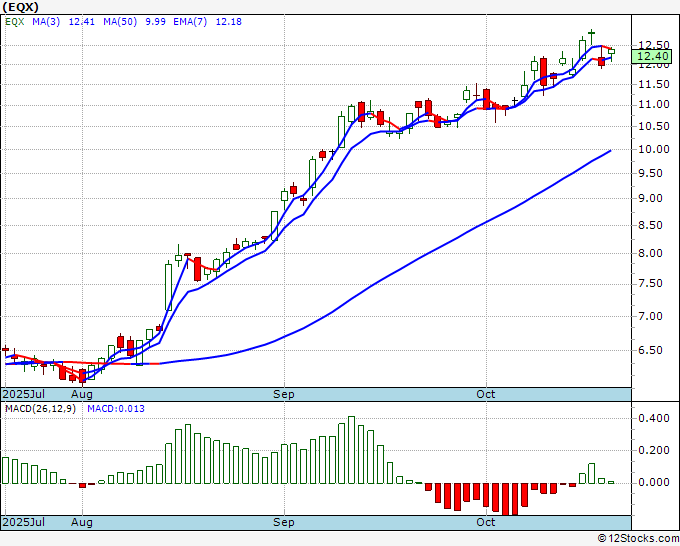This screenshot has height=546, width=680.
Task: Click the 0.200 MACD axis label
Action: tap(654, 450)
